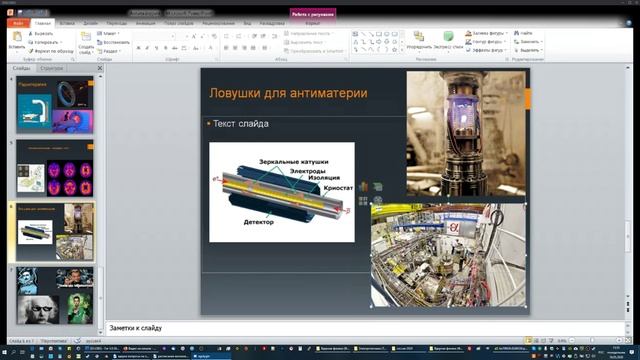Select the Слайды pane tab
The width and height of the screenshot is (640, 360).
(22, 68)
